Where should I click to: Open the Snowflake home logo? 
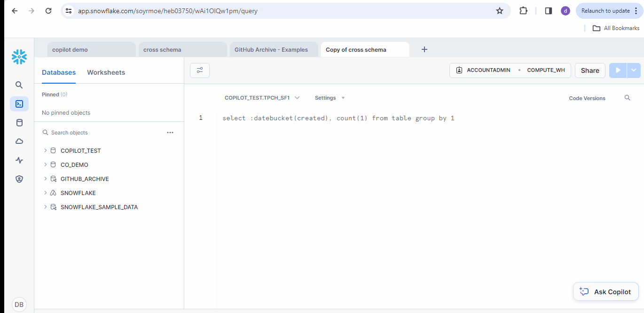click(x=19, y=57)
